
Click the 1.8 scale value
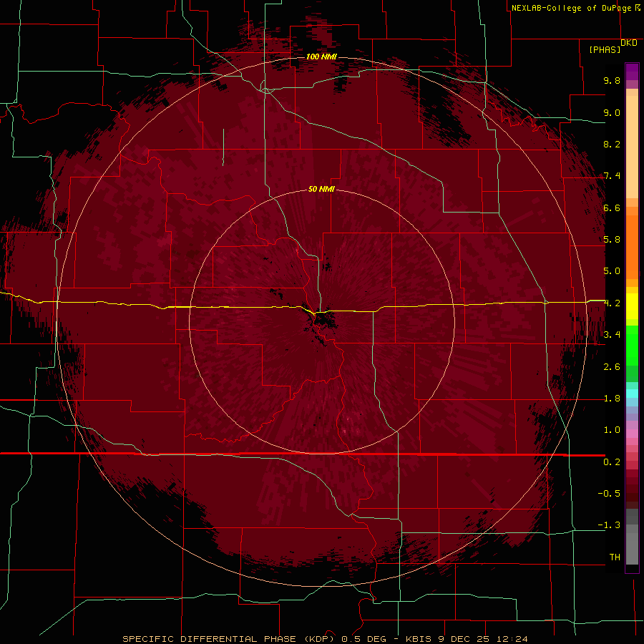[x=612, y=399]
